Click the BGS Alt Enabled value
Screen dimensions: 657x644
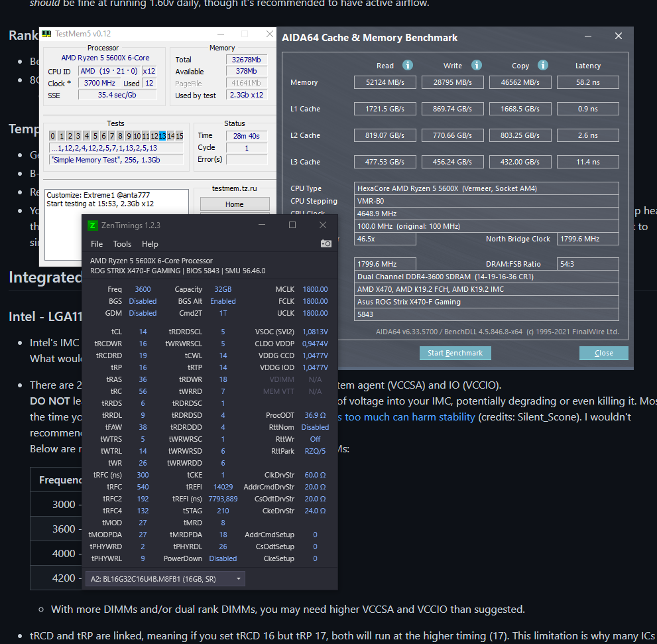pyautogui.click(x=223, y=301)
